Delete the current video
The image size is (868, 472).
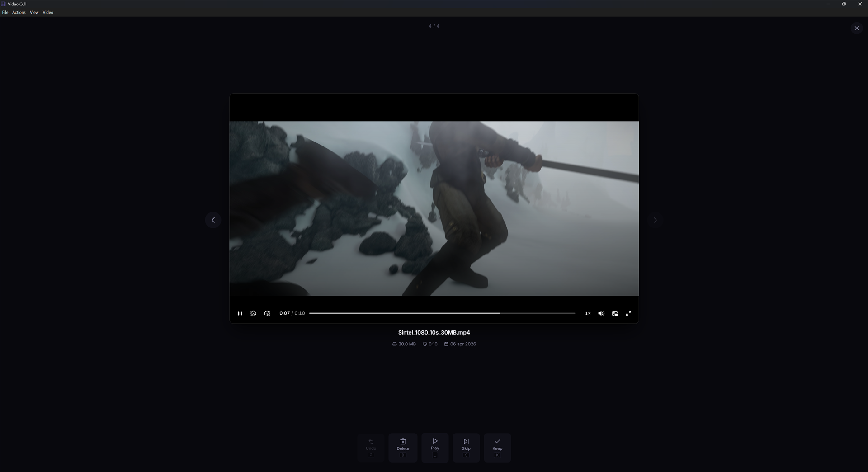click(x=403, y=448)
